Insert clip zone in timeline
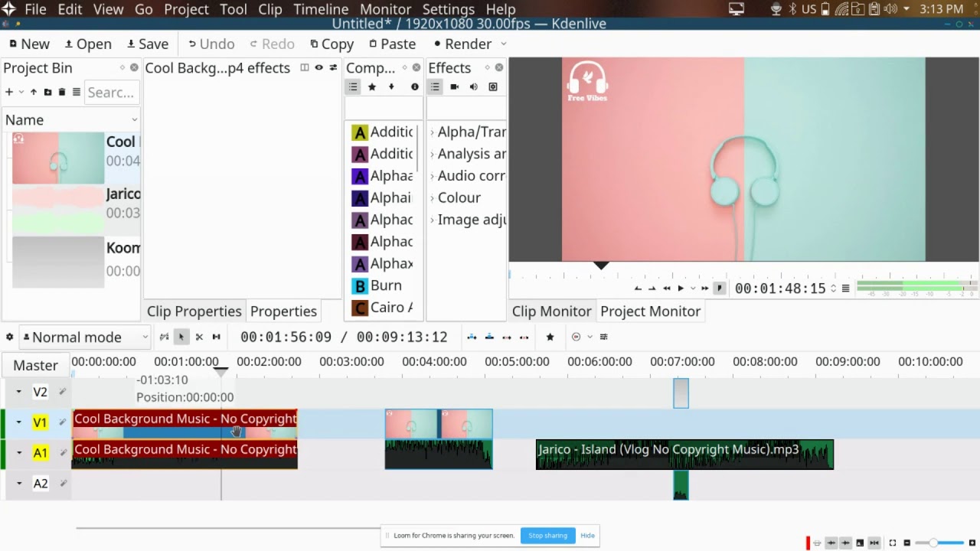The height and width of the screenshot is (551, 980). click(x=472, y=337)
